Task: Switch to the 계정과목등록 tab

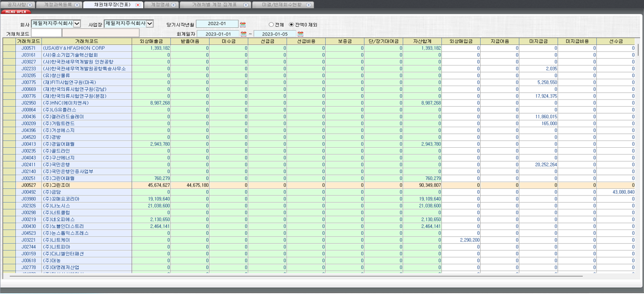Action: tap(58, 4)
